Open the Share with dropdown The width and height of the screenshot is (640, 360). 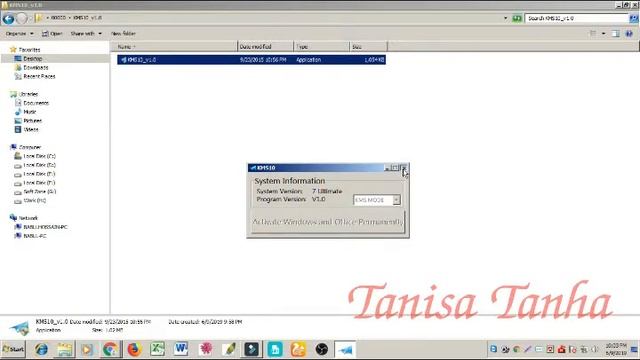86,33
